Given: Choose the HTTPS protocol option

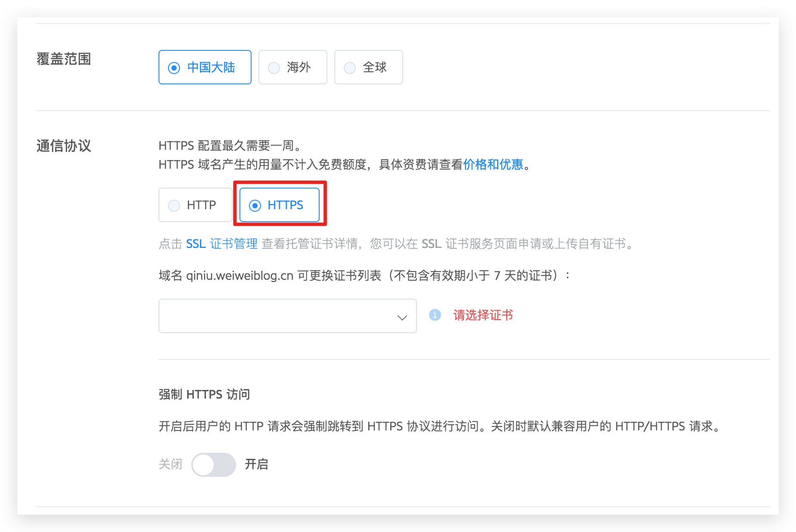Looking at the screenshot, I should click(x=279, y=205).
